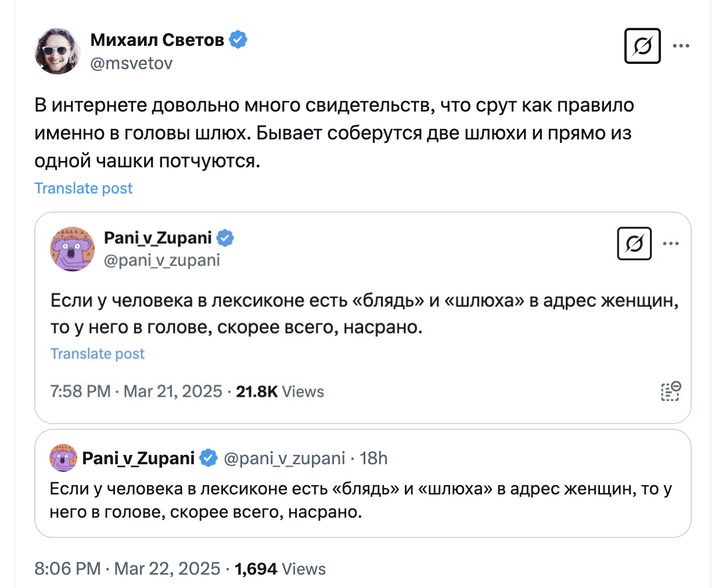Click the dashed list icon beside 21.8K Views
Screen dimensions: 726x588
point(670,391)
